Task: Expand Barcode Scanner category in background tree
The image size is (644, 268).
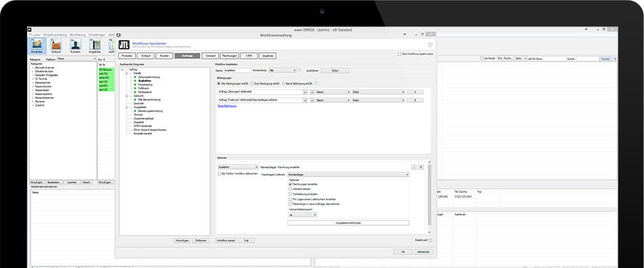Action: (x=33, y=68)
